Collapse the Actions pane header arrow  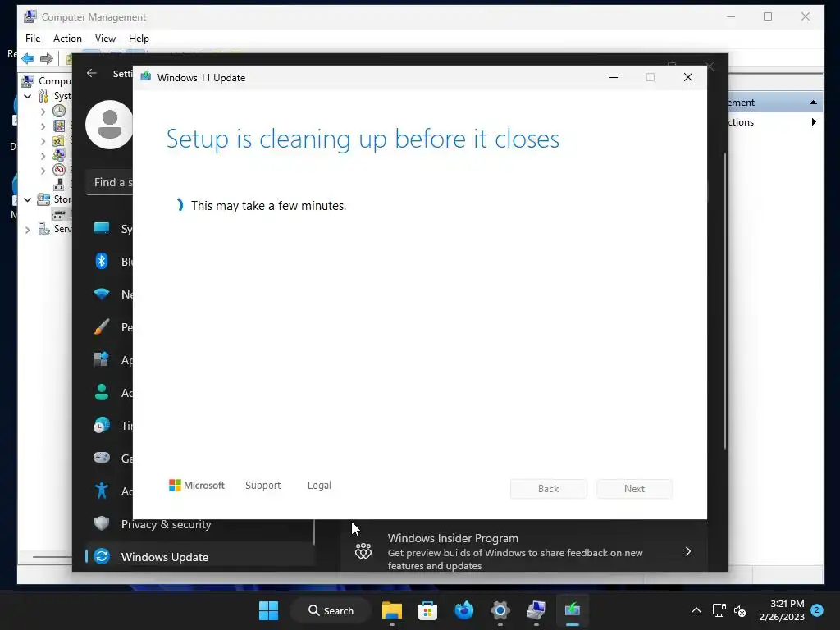813,103
